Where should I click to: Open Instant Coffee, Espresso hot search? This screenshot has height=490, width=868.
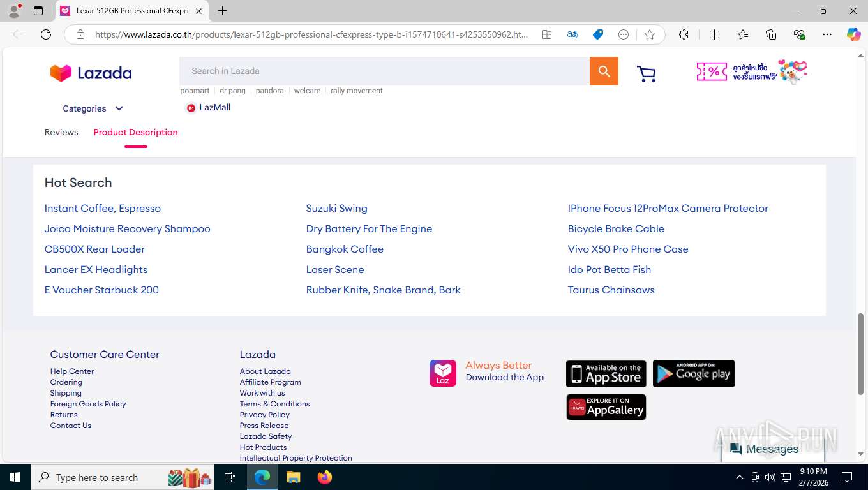coord(103,208)
